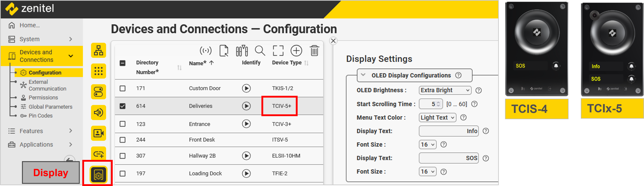Click the trash delete icon in toolbar
This screenshot has width=644, height=186.
[x=314, y=51]
